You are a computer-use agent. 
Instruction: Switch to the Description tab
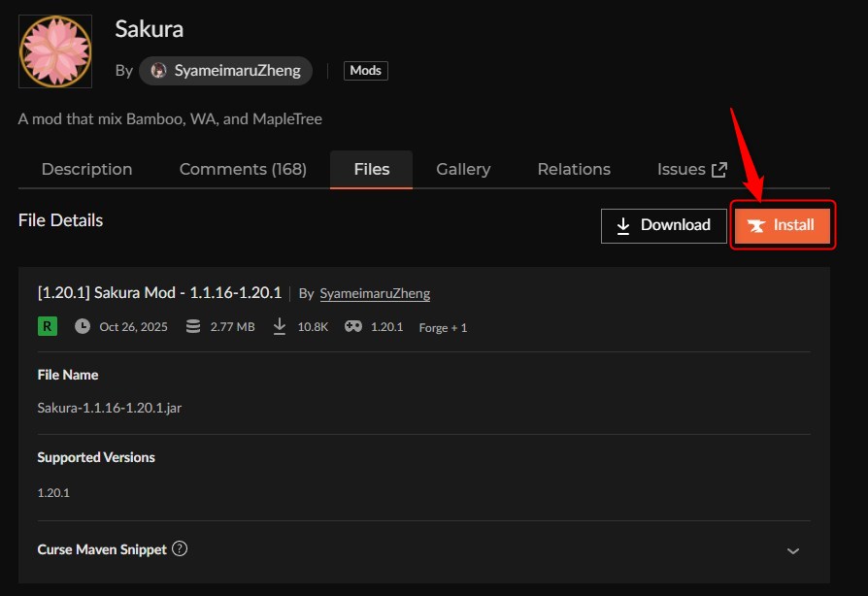point(86,169)
